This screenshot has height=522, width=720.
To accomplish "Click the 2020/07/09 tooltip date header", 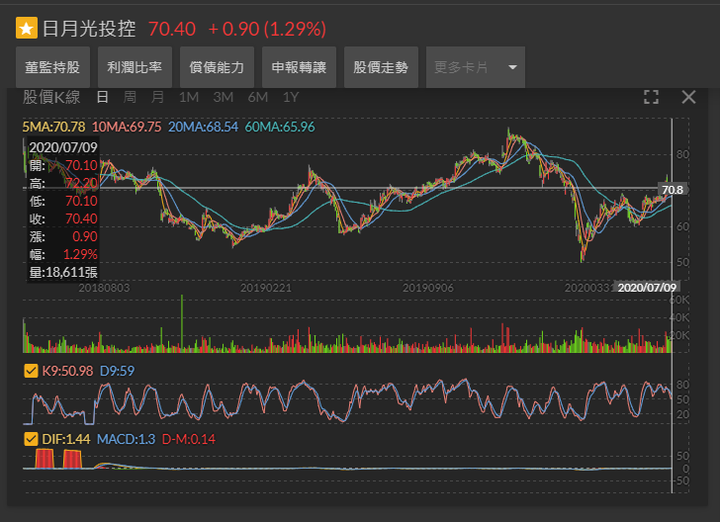I will coord(63,147).
